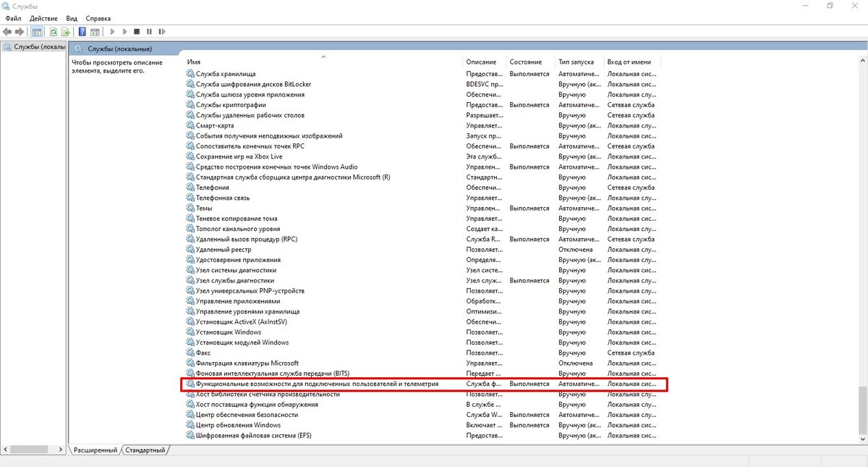Sort by the Тип запуска column header
The height and width of the screenshot is (467, 868).
click(x=576, y=62)
